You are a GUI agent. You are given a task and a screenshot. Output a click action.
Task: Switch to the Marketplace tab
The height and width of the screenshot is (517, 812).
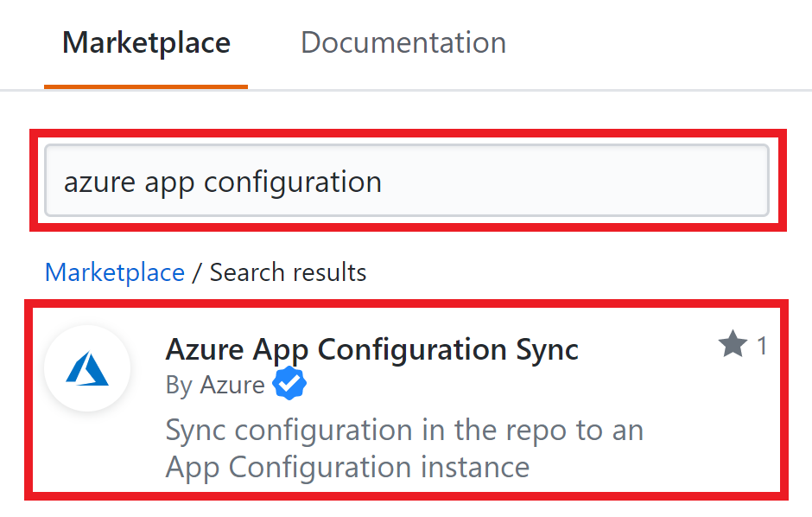[x=146, y=43]
